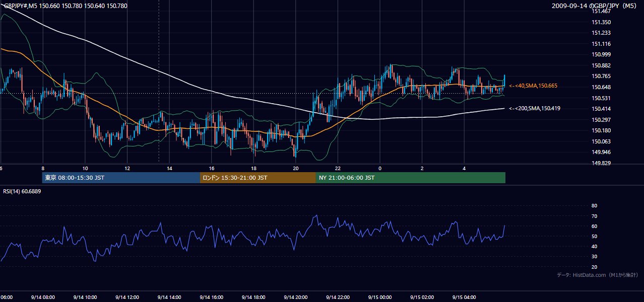Click hour label 8 under the price chart
644x302 pixels.
pyautogui.click(x=43, y=169)
